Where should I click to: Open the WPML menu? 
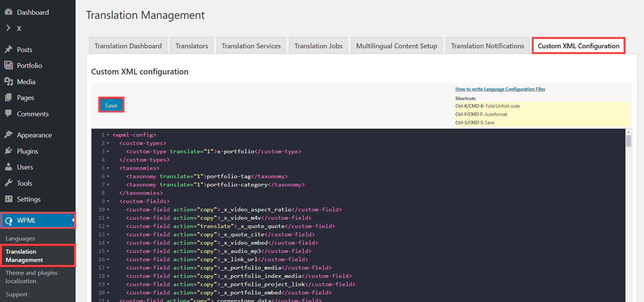coord(38,220)
